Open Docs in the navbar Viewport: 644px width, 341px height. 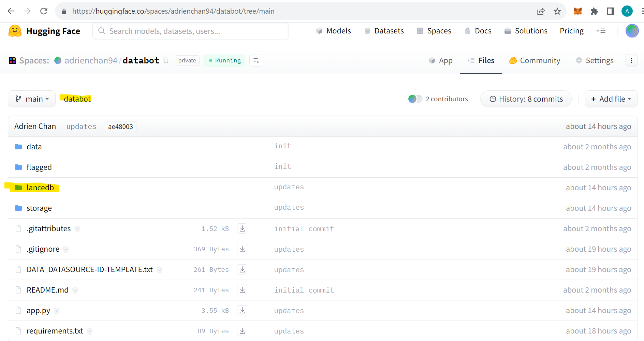pyautogui.click(x=478, y=31)
